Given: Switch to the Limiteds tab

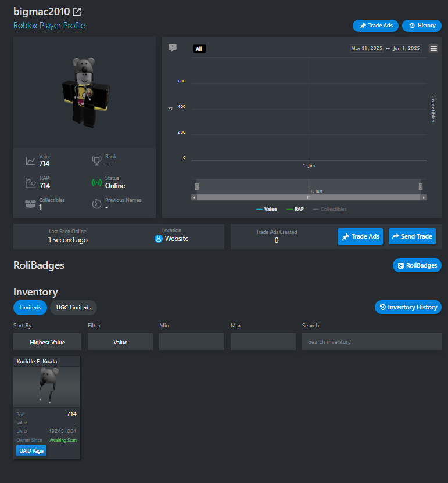Looking at the screenshot, I should [x=30, y=308].
